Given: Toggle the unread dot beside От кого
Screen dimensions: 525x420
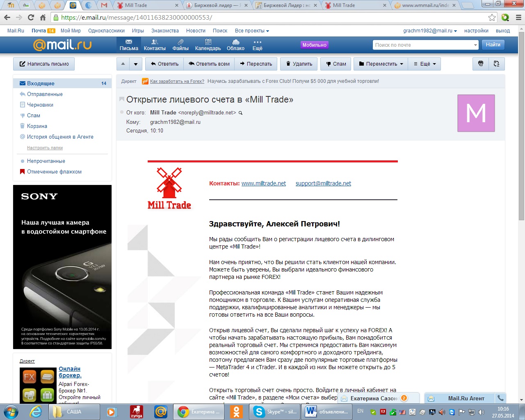Looking at the screenshot, I should point(122,112).
